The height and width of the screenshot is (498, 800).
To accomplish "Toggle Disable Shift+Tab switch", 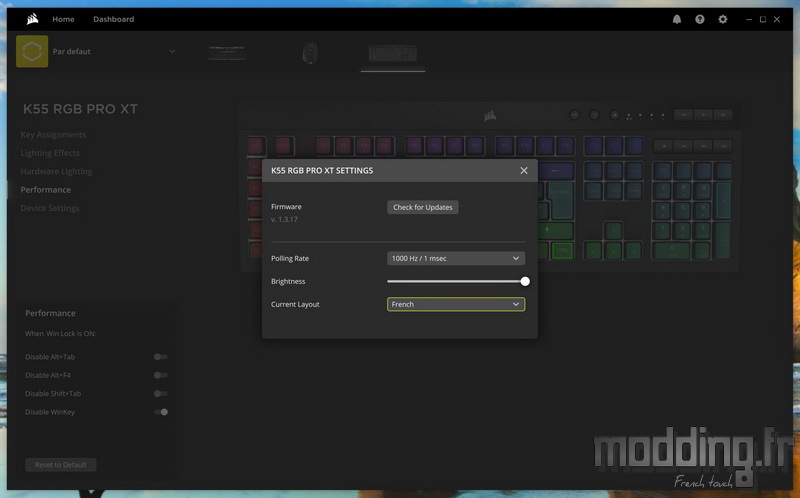I will (161, 393).
